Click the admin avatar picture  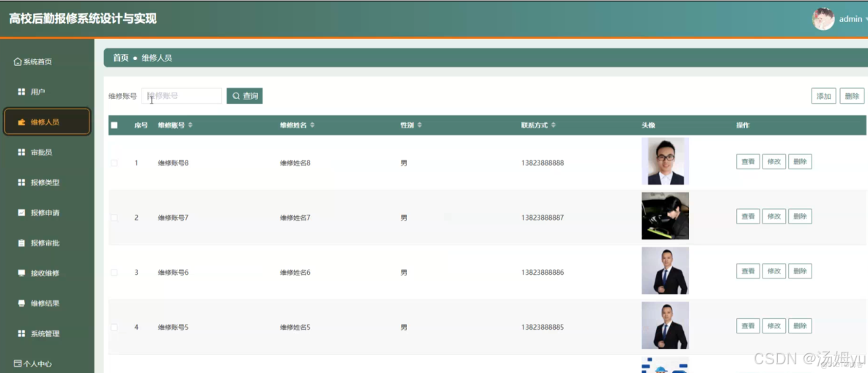(823, 19)
